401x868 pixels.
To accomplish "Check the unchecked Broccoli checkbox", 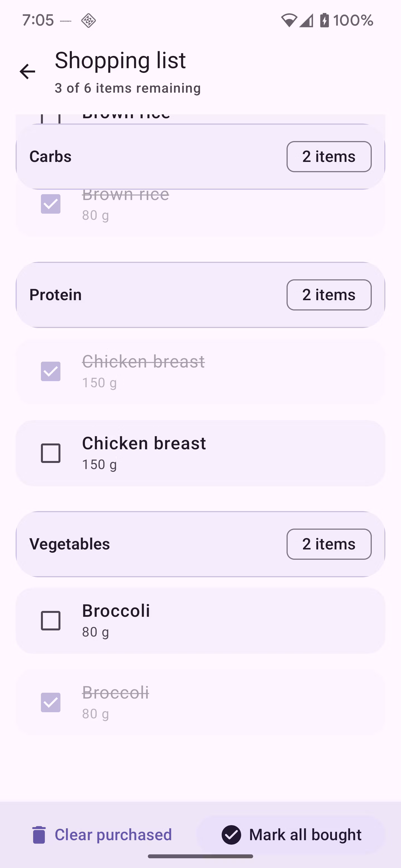I will (x=51, y=621).
